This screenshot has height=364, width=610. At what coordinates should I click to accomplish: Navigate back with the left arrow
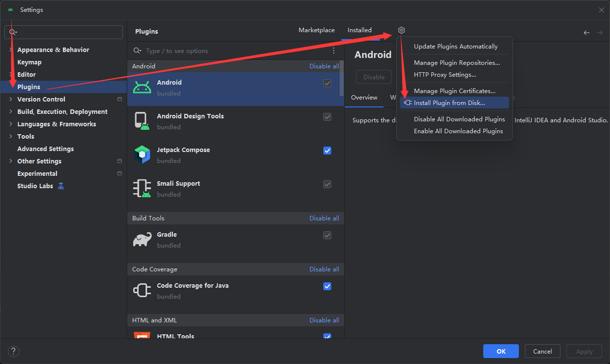pyautogui.click(x=586, y=32)
